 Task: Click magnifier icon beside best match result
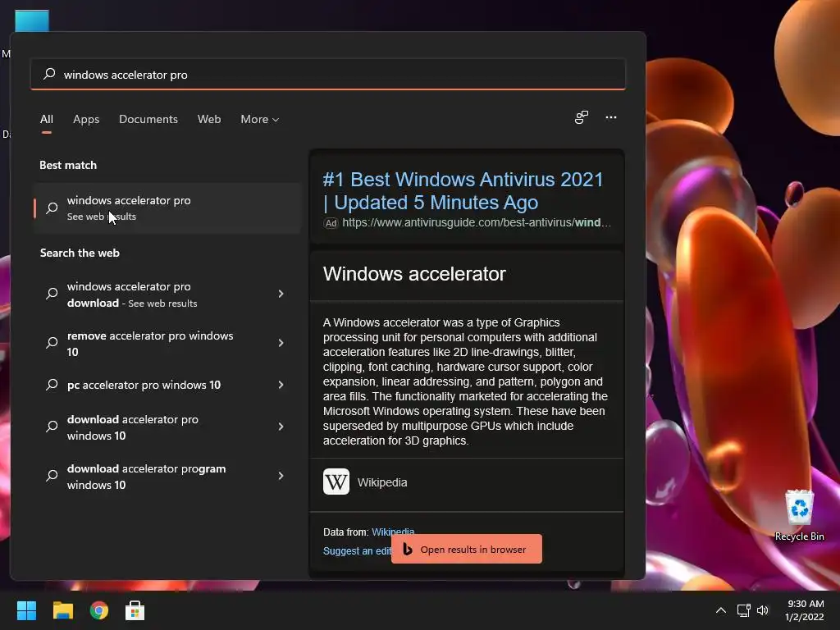pyautogui.click(x=52, y=208)
